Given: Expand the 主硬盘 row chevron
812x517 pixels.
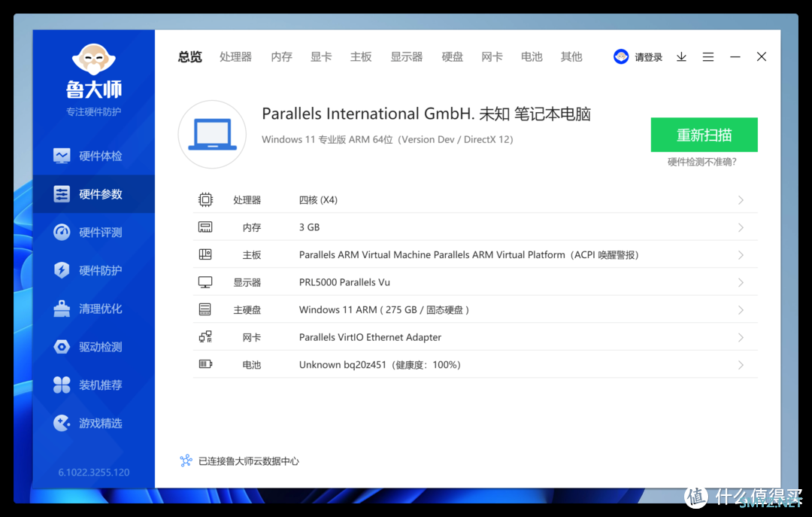Looking at the screenshot, I should 741,310.
